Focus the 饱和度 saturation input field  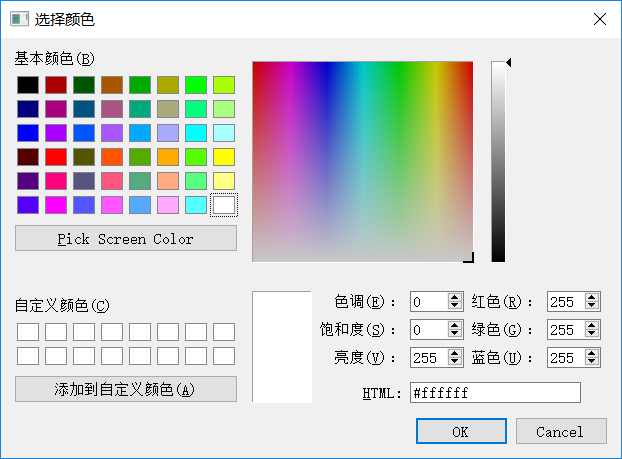(429, 330)
